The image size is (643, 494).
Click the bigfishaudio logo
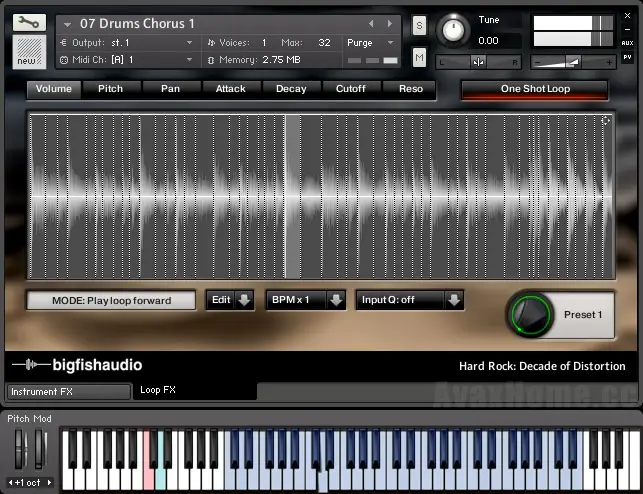(x=78, y=364)
